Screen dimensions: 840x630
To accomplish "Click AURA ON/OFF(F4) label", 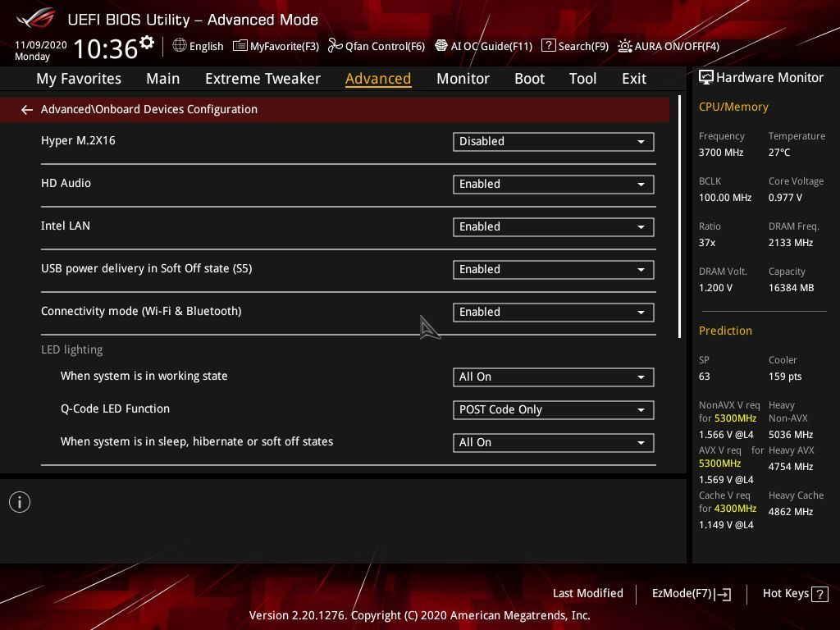I will coord(677,47).
